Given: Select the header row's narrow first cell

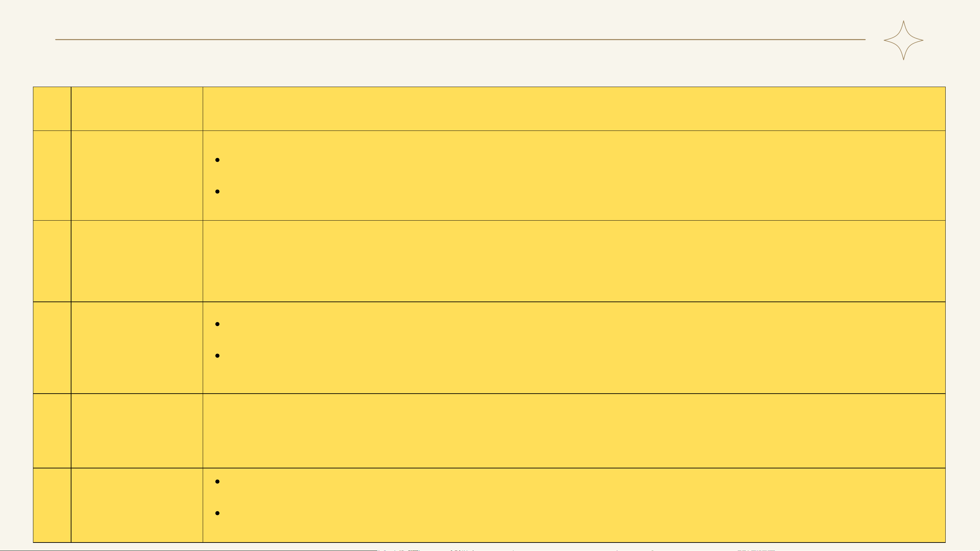Looking at the screenshot, I should [x=52, y=109].
